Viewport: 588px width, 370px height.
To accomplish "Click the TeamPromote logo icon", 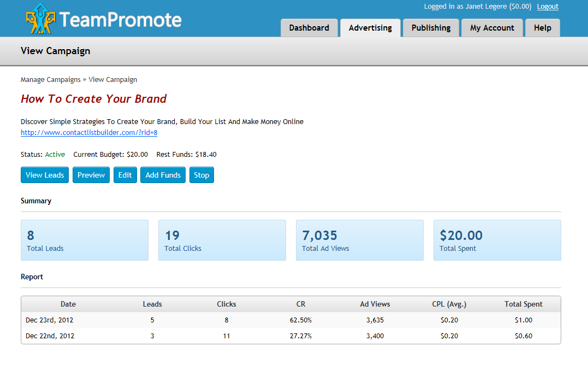I will pos(40,19).
